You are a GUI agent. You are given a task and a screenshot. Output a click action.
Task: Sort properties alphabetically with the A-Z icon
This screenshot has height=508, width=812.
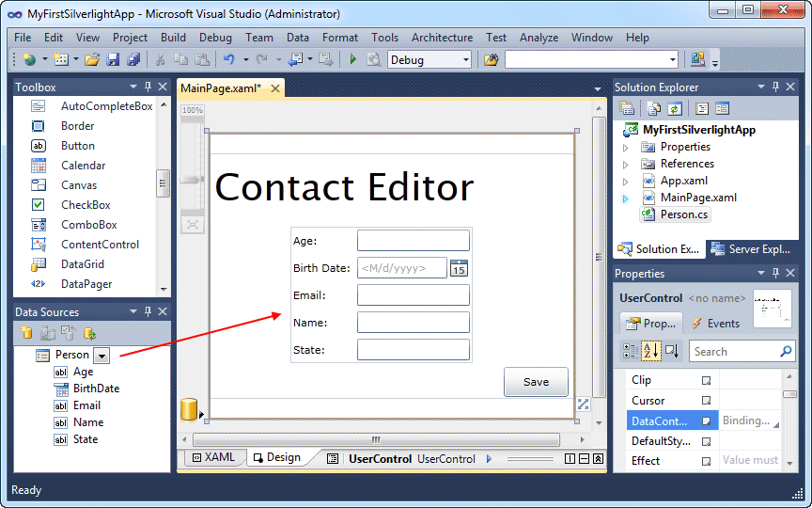click(x=651, y=351)
